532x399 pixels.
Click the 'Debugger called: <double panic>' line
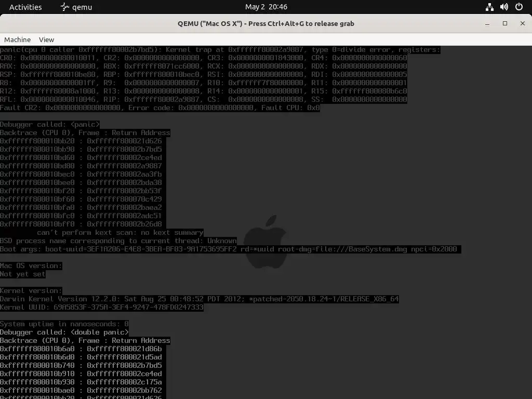[x=64, y=332]
